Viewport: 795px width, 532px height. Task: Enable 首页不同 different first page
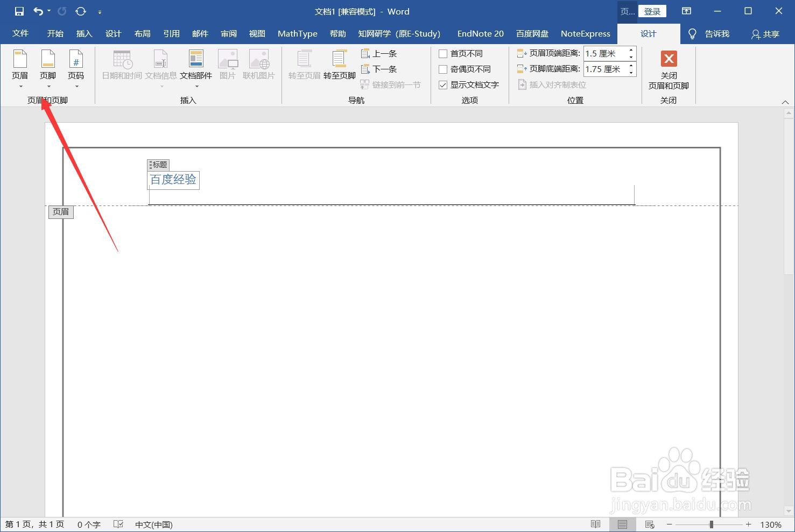[443, 53]
